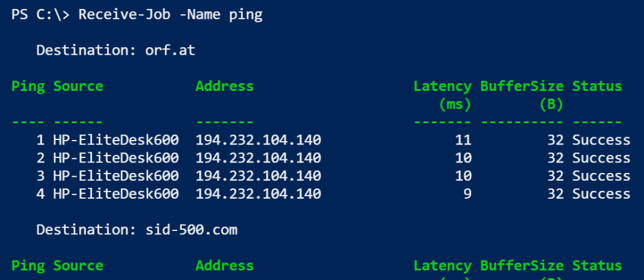644x280 pixels.
Task: Click the Address header in the sid-500.com table
Action: pos(224,266)
